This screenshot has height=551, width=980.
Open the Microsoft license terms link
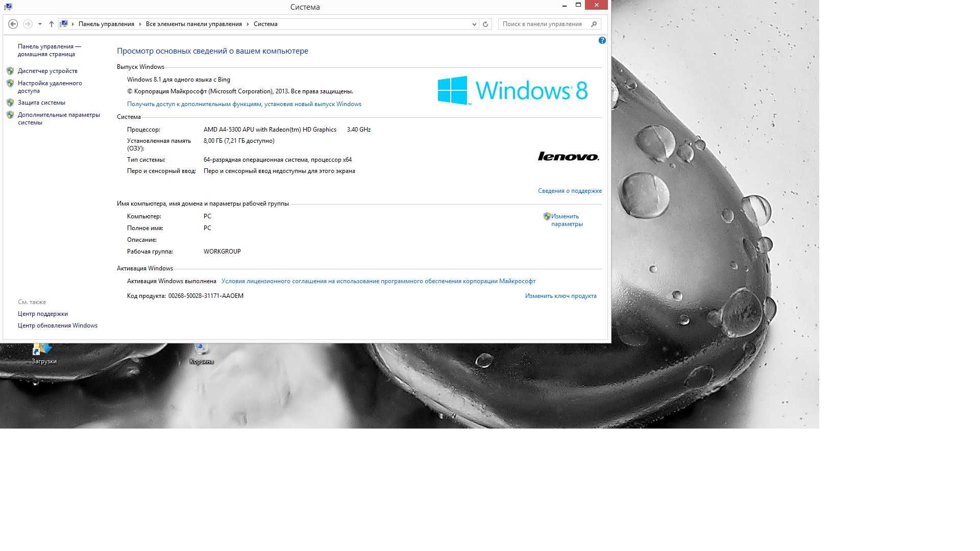(x=378, y=281)
